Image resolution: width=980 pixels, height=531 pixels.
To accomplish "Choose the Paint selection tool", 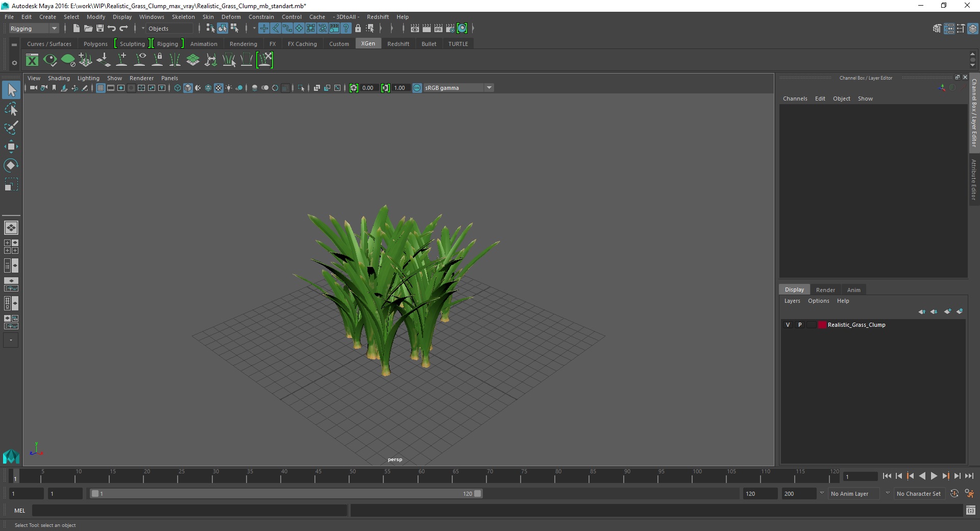I will tap(11, 128).
